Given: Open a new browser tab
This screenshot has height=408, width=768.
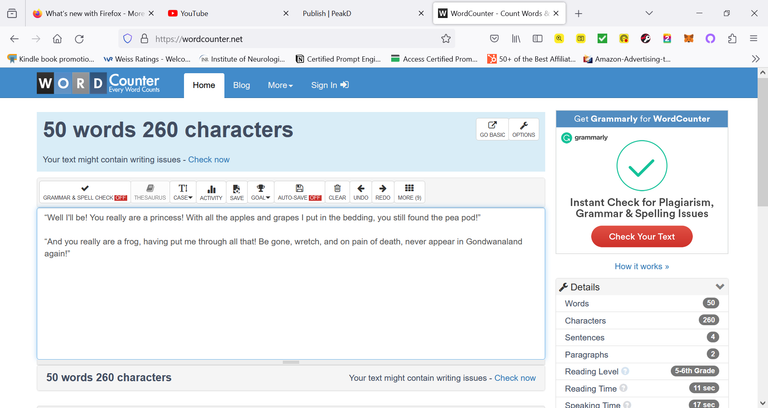Looking at the screenshot, I should pyautogui.click(x=578, y=14).
